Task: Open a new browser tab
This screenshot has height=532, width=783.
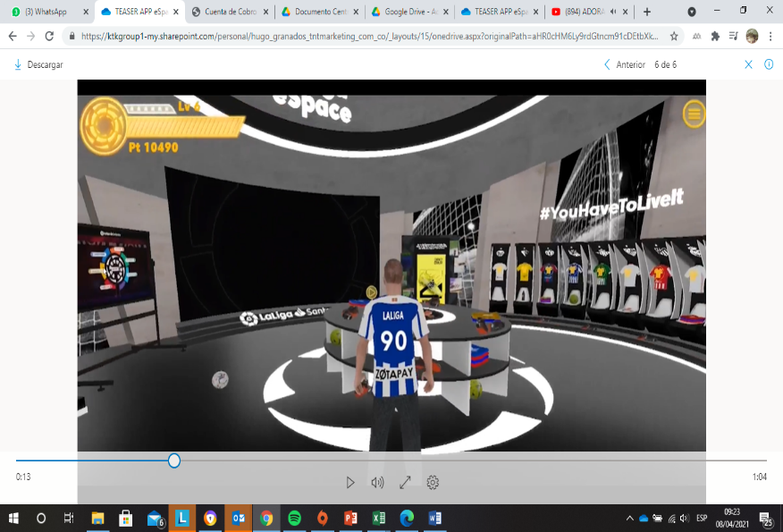Action: [x=646, y=12]
